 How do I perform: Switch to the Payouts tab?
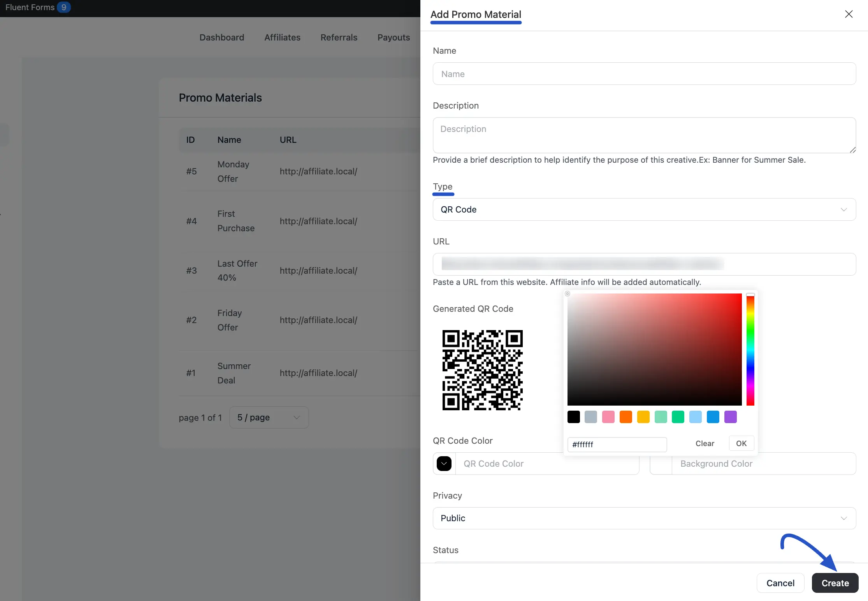tap(394, 37)
